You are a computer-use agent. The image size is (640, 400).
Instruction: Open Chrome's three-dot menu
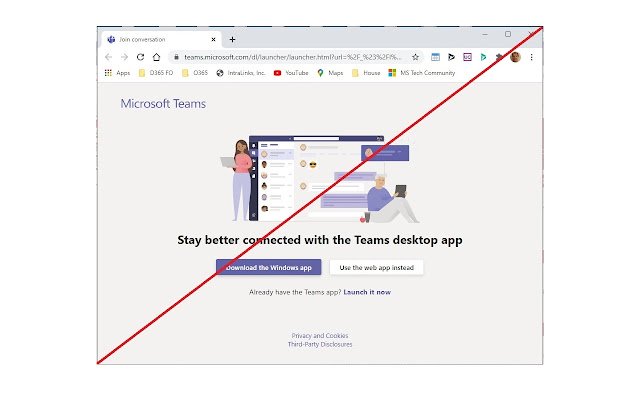(x=531, y=57)
